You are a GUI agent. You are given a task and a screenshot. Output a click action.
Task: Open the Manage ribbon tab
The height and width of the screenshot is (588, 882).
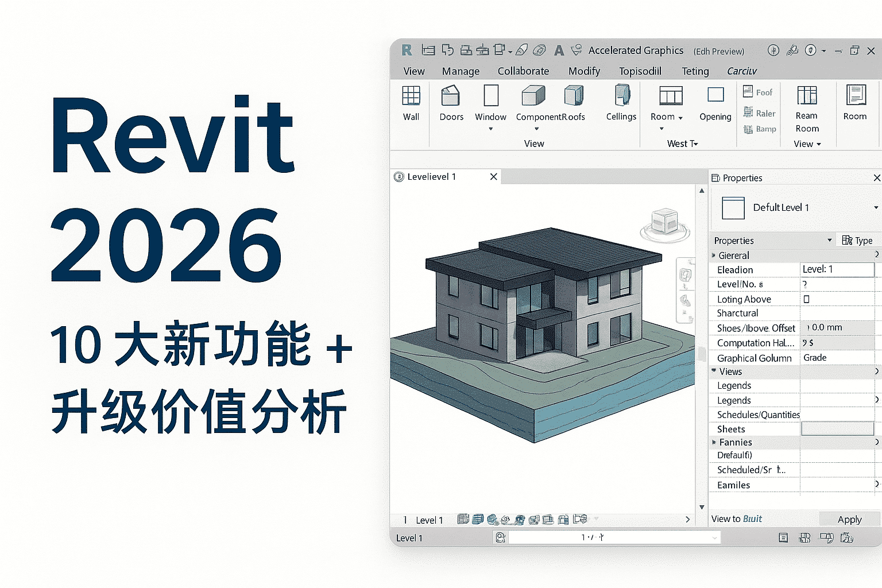[461, 71]
